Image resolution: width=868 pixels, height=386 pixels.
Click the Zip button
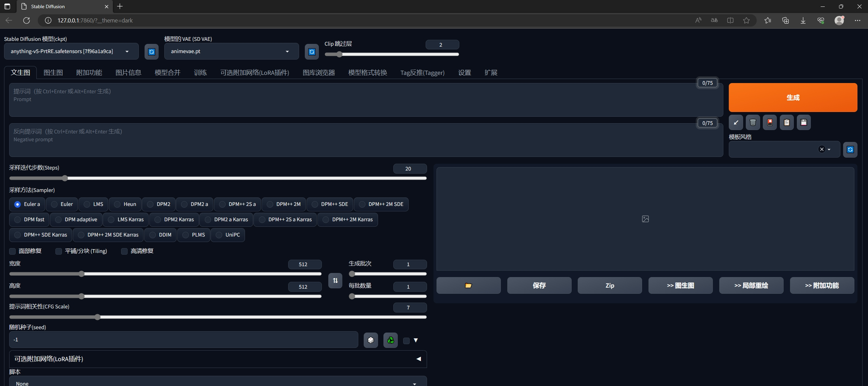pos(610,286)
